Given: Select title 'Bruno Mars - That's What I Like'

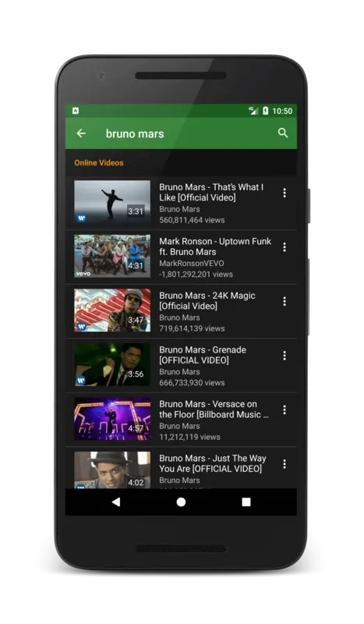Looking at the screenshot, I should [211, 192].
